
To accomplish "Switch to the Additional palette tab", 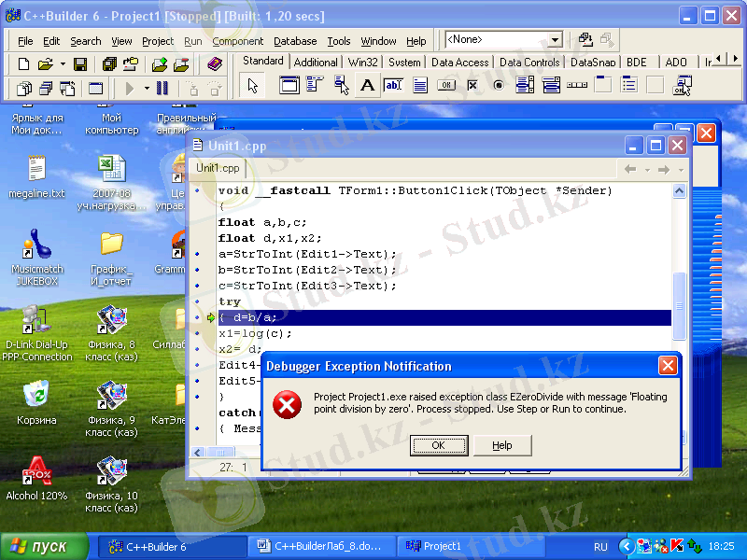I will [316, 63].
